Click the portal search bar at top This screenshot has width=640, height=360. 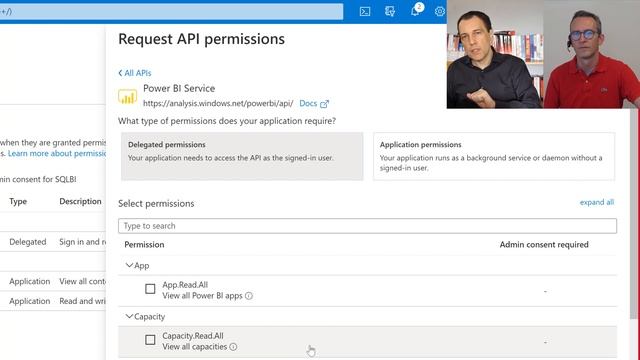[171, 11]
